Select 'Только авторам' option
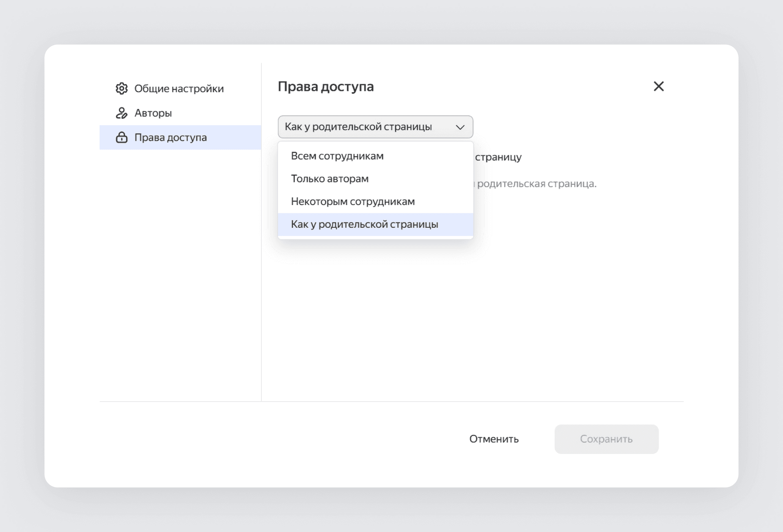This screenshot has height=532, width=783. [x=330, y=179]
